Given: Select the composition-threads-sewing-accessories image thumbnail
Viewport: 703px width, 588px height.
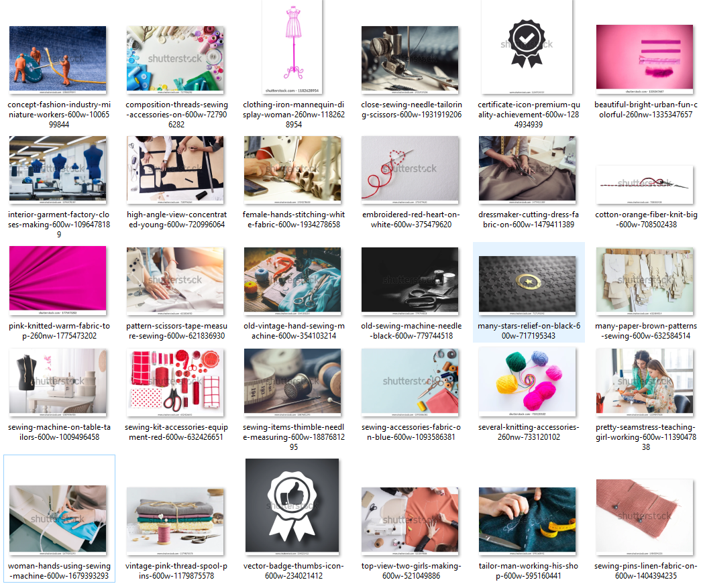Looking at the screenshot, I should pyautogui.click(x=175, y=59).
